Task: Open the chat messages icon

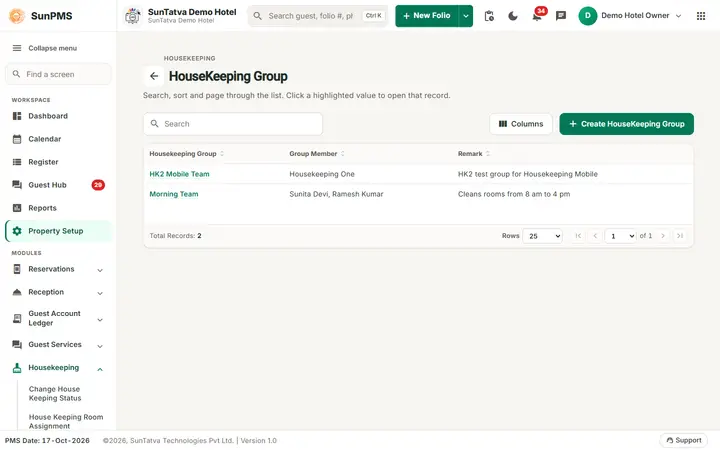Action: [561, 16]
